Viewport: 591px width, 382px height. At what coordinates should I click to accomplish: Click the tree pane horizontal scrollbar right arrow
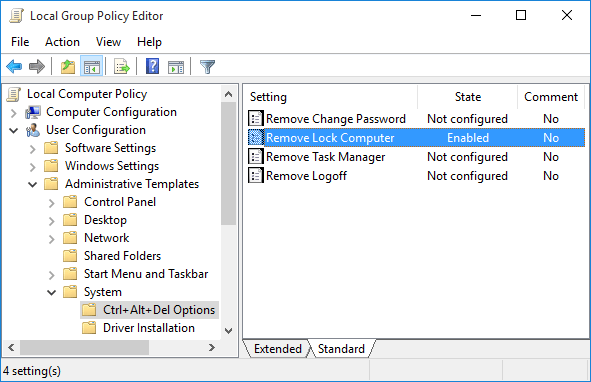pyautogui.click(x=212, y=347)
